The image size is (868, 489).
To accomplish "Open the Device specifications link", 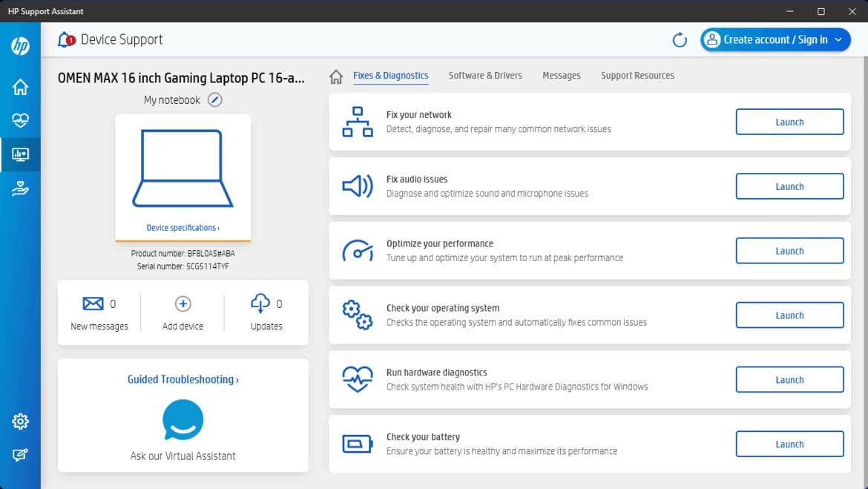I will point(183,228).
